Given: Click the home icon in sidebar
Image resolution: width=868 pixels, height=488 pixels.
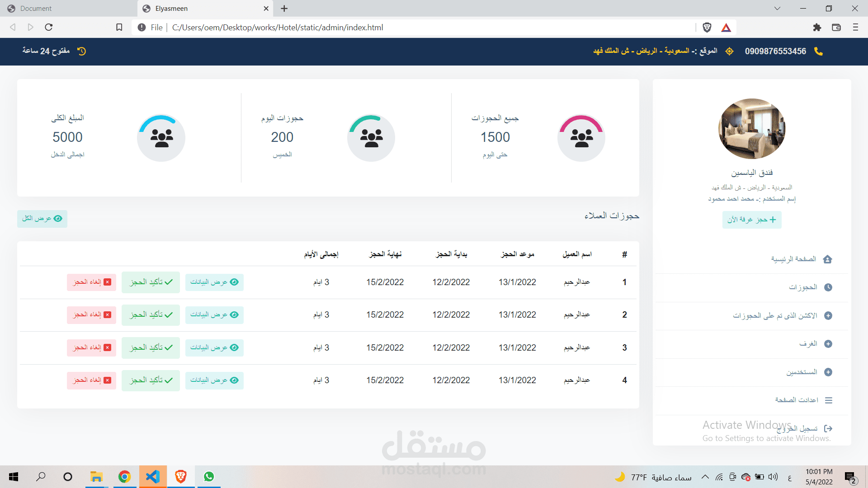Looking at the screenshot, I should pos(827,259).
